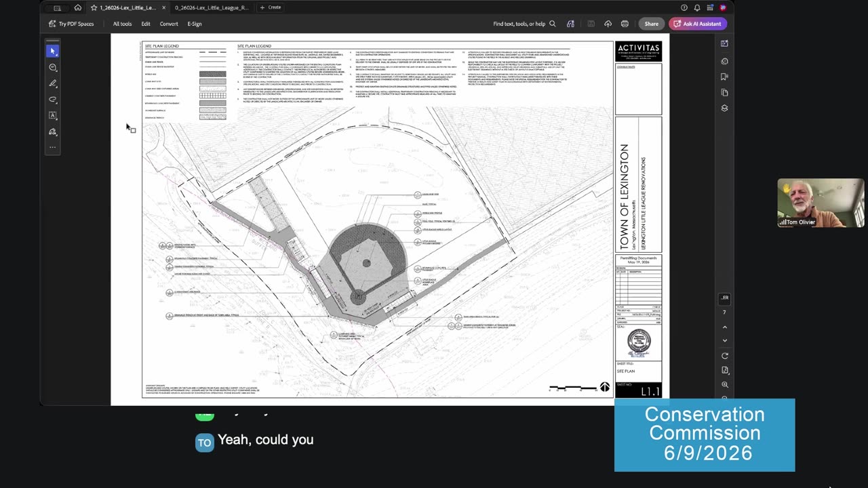
Task: Select the arrow selection tool
Action: pos(52,51)
